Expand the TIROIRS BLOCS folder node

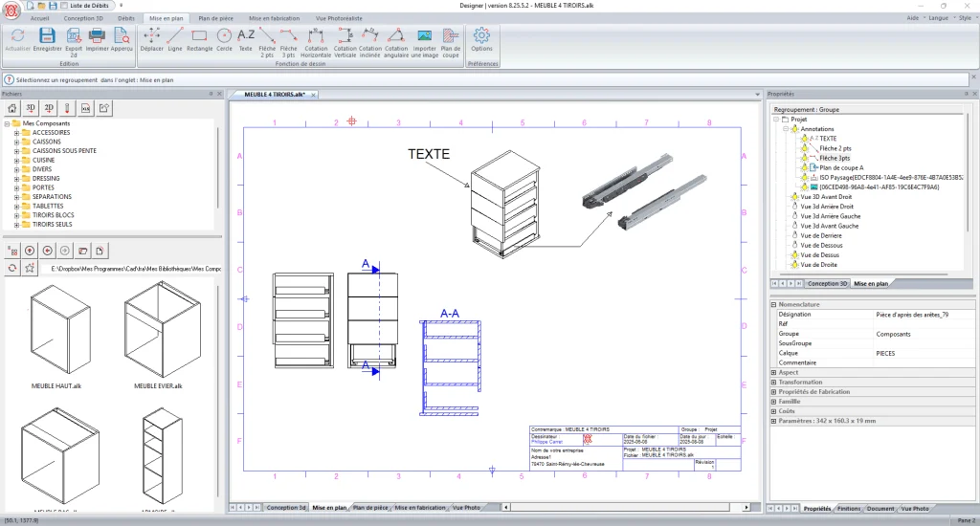17,215
